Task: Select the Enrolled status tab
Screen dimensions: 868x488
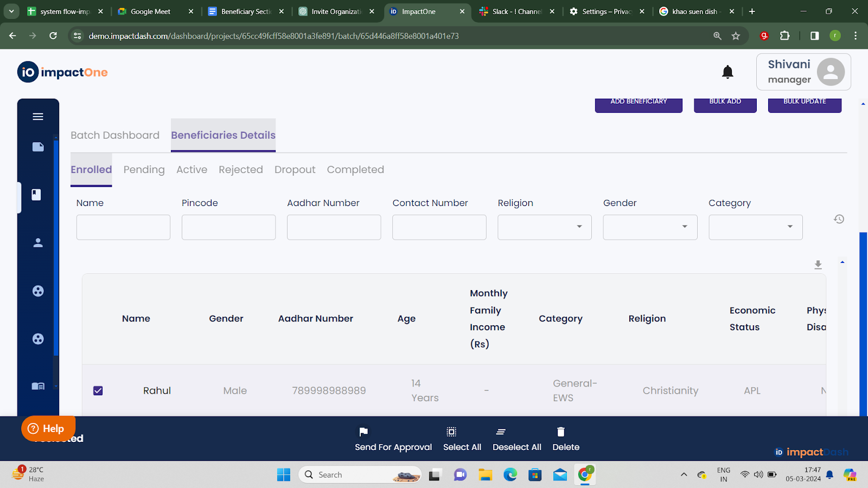Action: (91, 170)
